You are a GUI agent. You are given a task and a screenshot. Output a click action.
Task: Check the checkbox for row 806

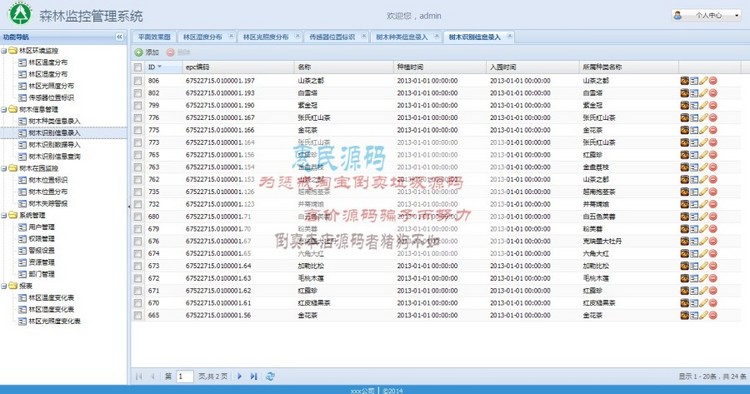pos(138,81)
